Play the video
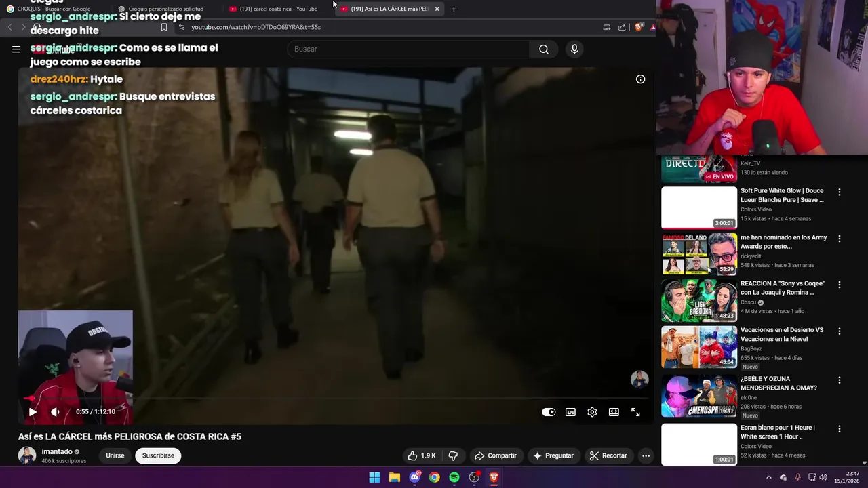This screenshot has height=488, width=868. tap(33, 411)
